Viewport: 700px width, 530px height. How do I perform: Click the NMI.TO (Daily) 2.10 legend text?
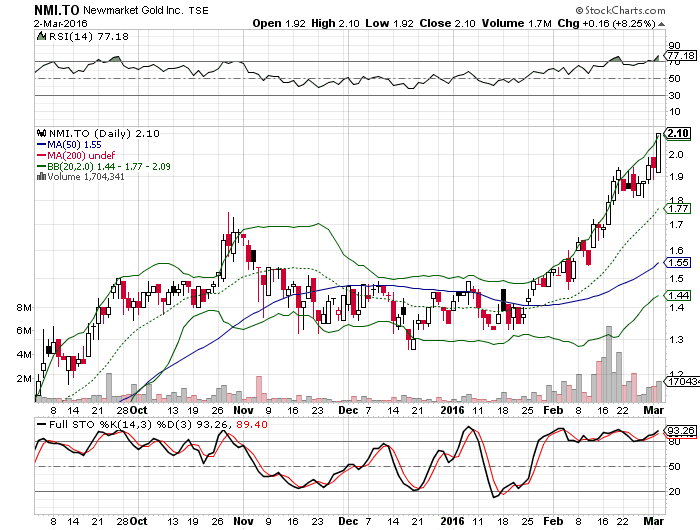[104, 133]
